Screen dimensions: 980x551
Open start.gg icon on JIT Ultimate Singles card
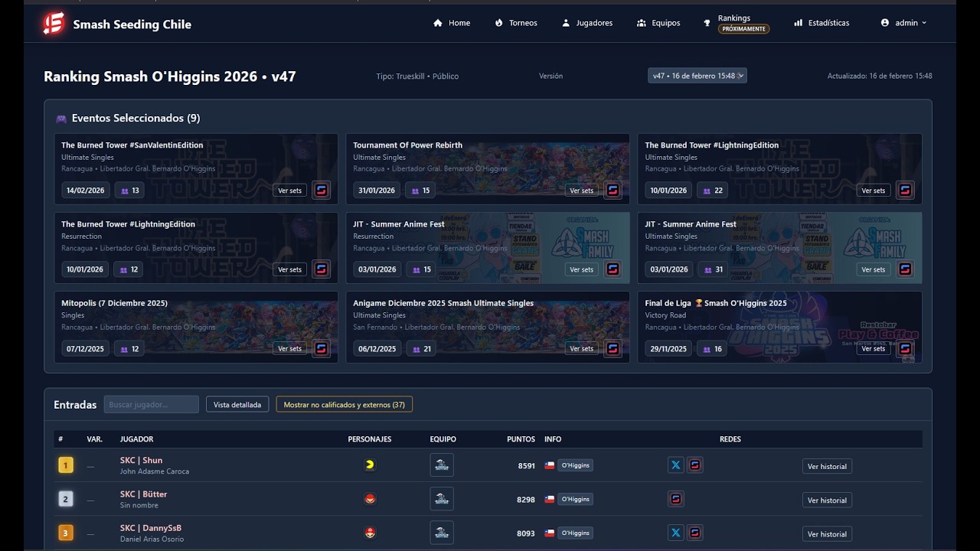906,269
